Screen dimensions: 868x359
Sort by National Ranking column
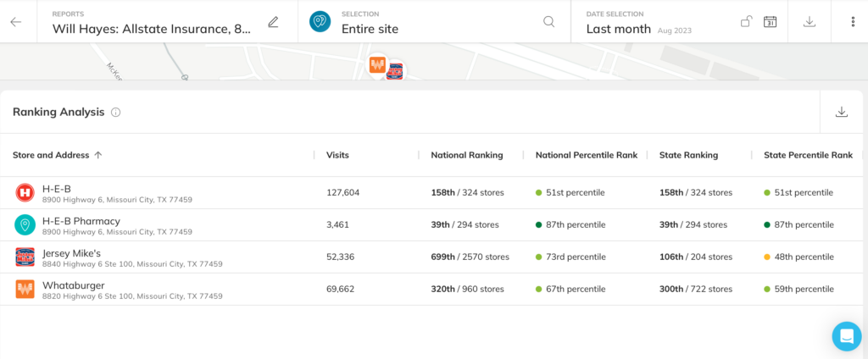pos(467,156)
